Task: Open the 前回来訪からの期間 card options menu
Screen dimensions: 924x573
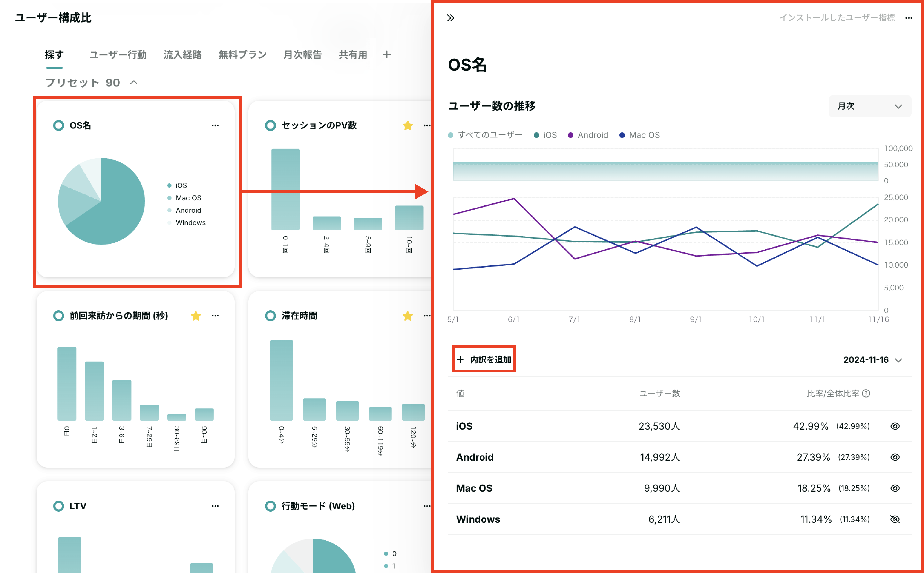Action: 215,316
